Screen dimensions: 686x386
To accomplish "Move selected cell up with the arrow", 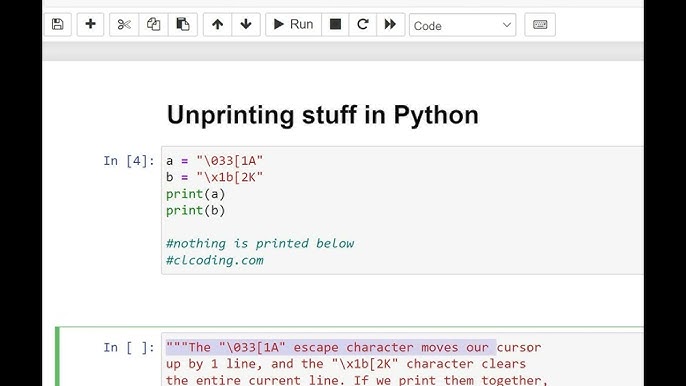I will pos(217,25).
